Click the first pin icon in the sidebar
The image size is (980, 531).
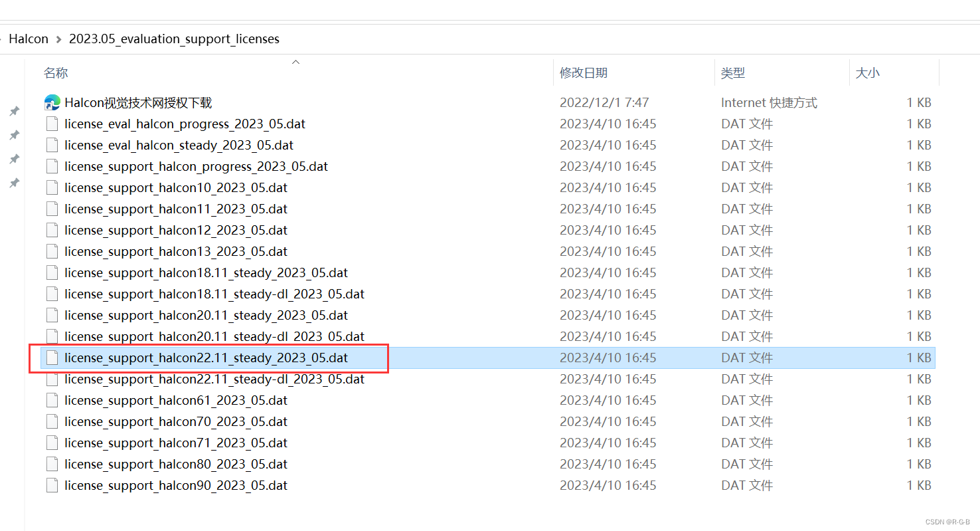[x=14, y=111]
